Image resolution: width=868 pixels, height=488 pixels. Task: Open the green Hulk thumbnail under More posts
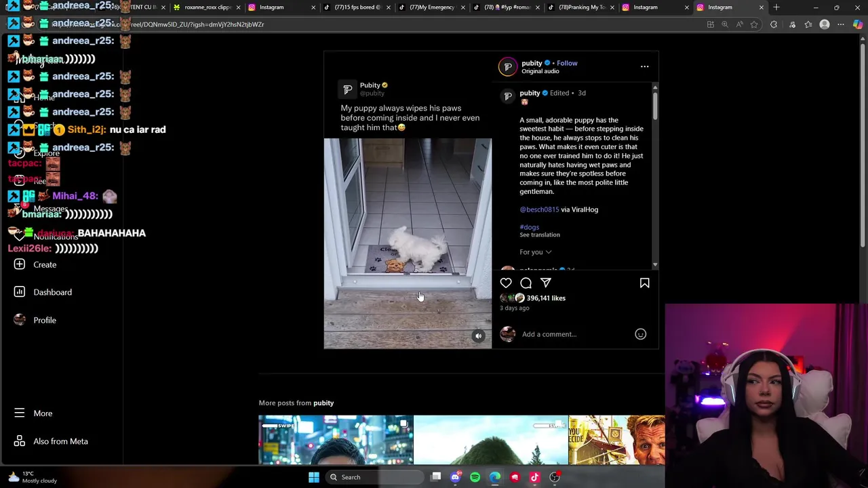tap(490, 440)
